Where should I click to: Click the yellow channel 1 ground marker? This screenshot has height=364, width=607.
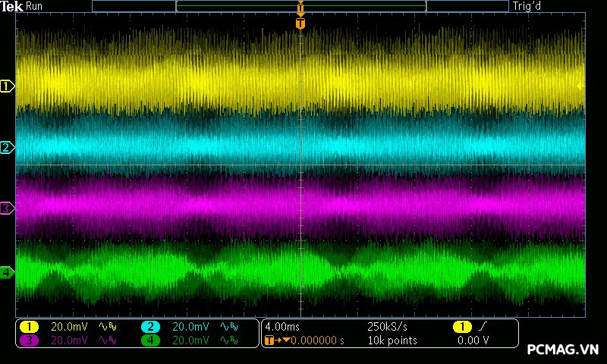coord(7,86)
